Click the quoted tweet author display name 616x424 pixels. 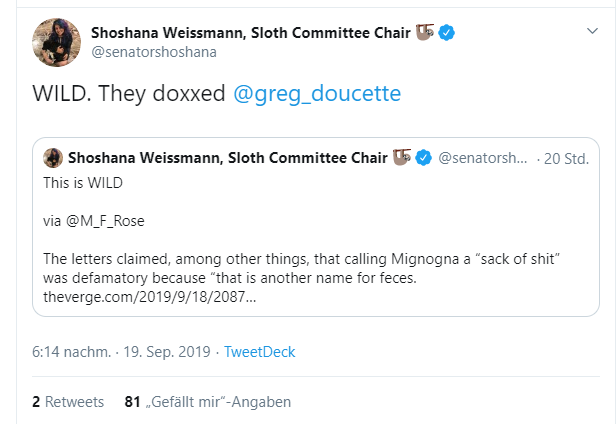pyautogui.click(x=228, y=158)
